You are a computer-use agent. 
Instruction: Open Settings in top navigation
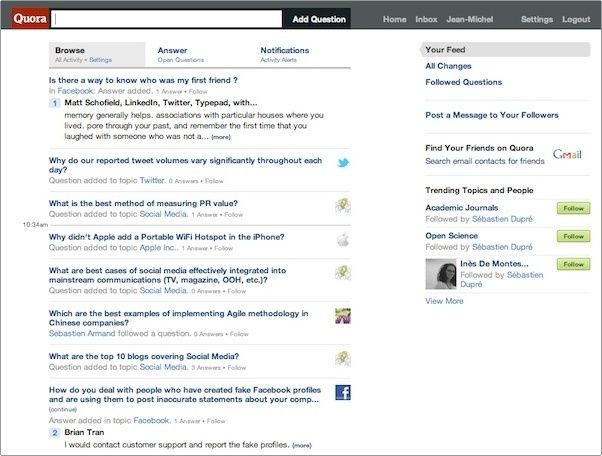pyautogui.click(x=537, y=19)
